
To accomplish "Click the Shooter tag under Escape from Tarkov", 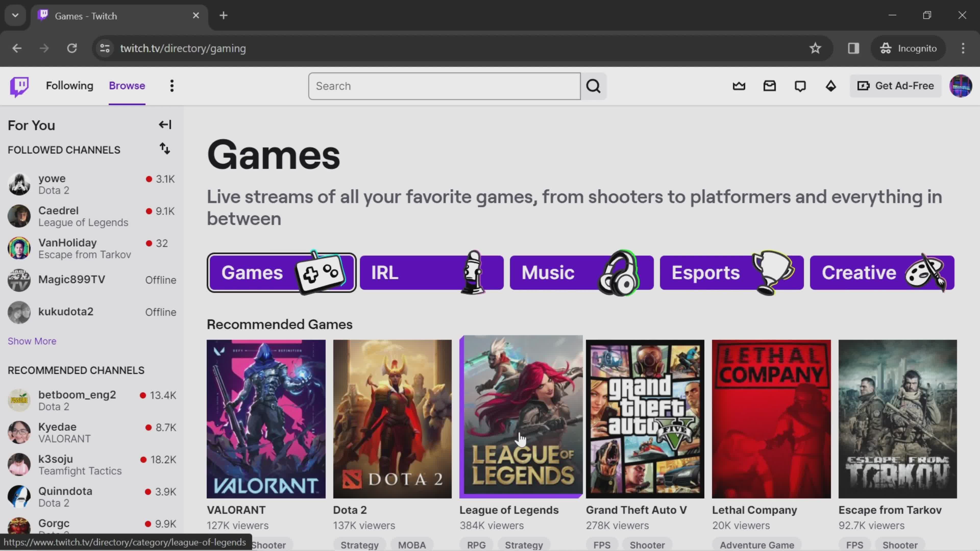I will tap(900, 545).
